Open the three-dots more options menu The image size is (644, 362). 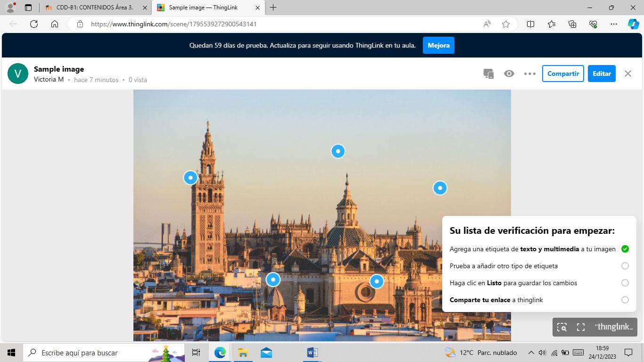point(530,74)
